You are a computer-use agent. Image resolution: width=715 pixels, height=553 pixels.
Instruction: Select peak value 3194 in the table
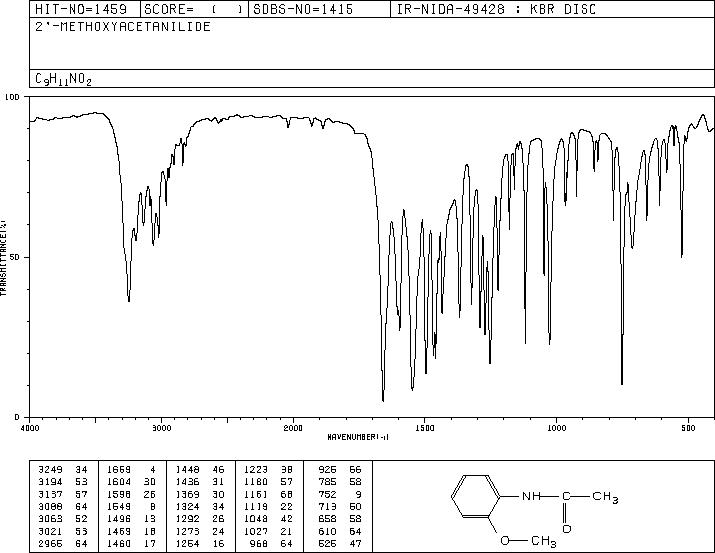coord(50,482)
